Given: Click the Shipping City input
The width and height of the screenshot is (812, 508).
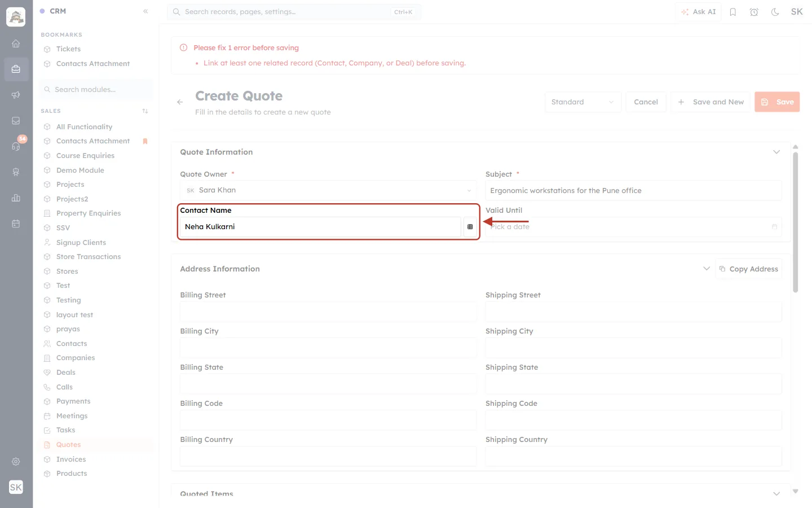Looking at the screenshot, I should (x=633, y=348).
